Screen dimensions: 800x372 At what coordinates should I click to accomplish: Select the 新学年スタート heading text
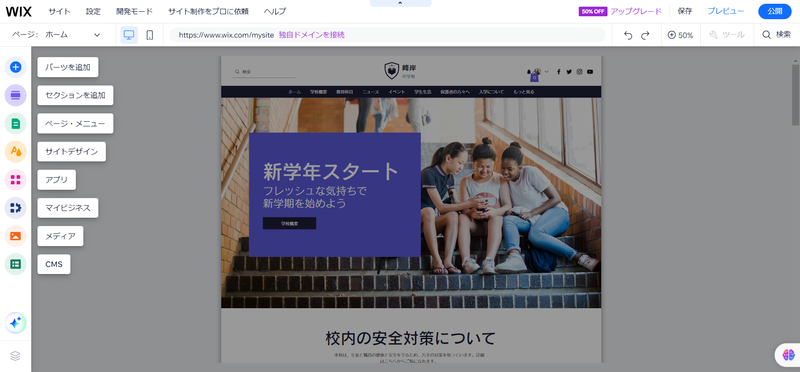pyautogui.click(x=331, y=172)
